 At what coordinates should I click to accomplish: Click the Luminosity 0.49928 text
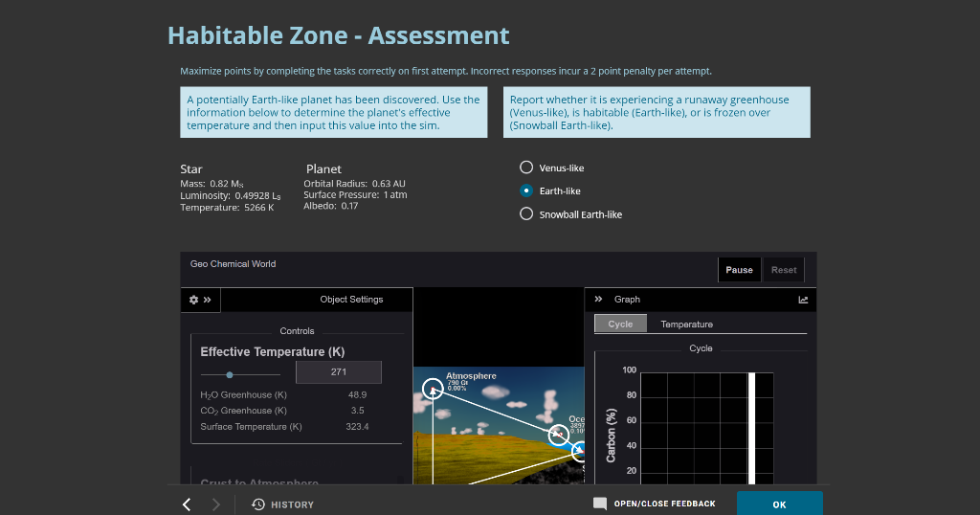click(230, 195)
